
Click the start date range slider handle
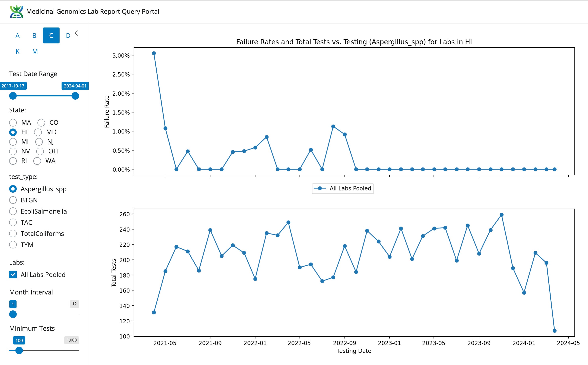[x=13, y=96]
